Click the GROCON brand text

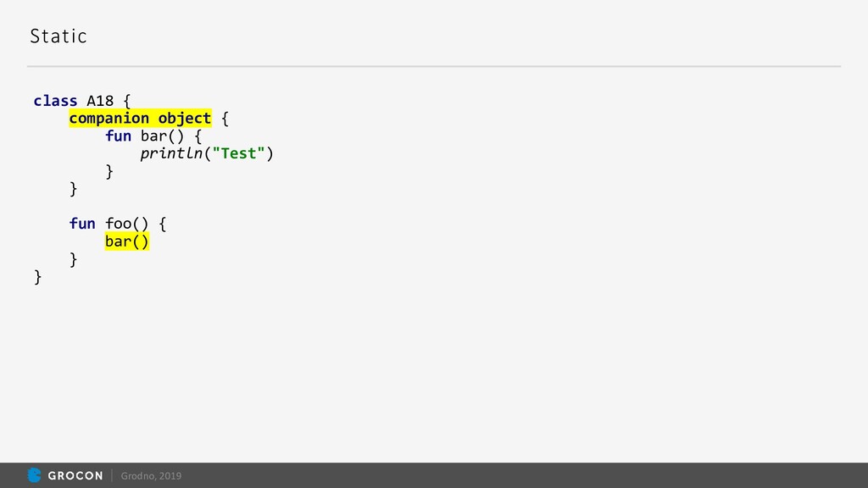pos(75,476)
